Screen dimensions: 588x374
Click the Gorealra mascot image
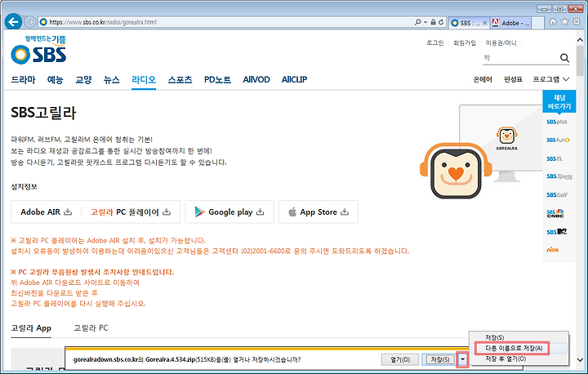click(456, 171)
